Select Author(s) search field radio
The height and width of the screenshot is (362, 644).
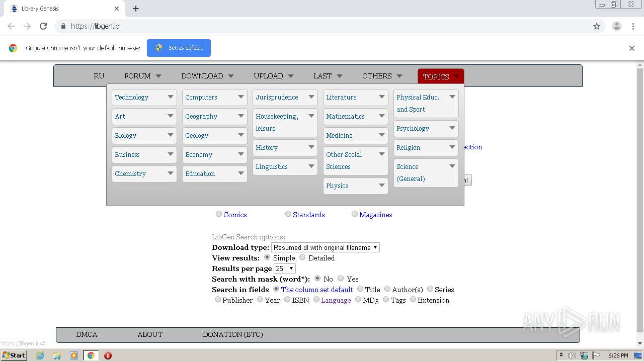387,289
